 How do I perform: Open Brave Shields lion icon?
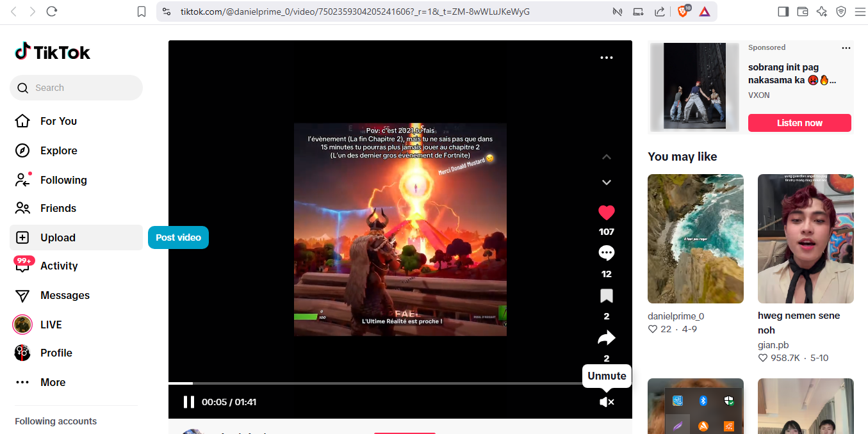(x=683, y=12)
